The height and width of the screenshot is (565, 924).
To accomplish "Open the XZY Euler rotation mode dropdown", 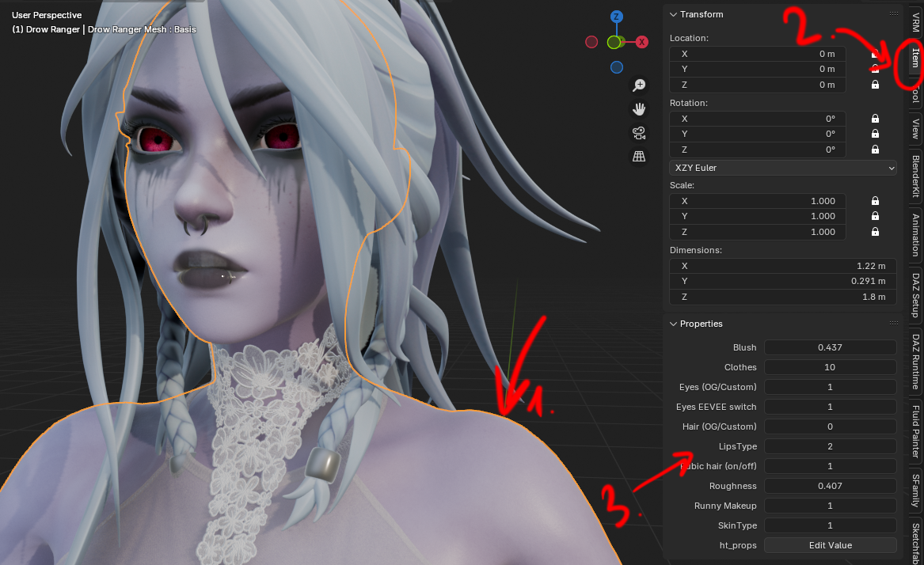I will pos(782,168).
